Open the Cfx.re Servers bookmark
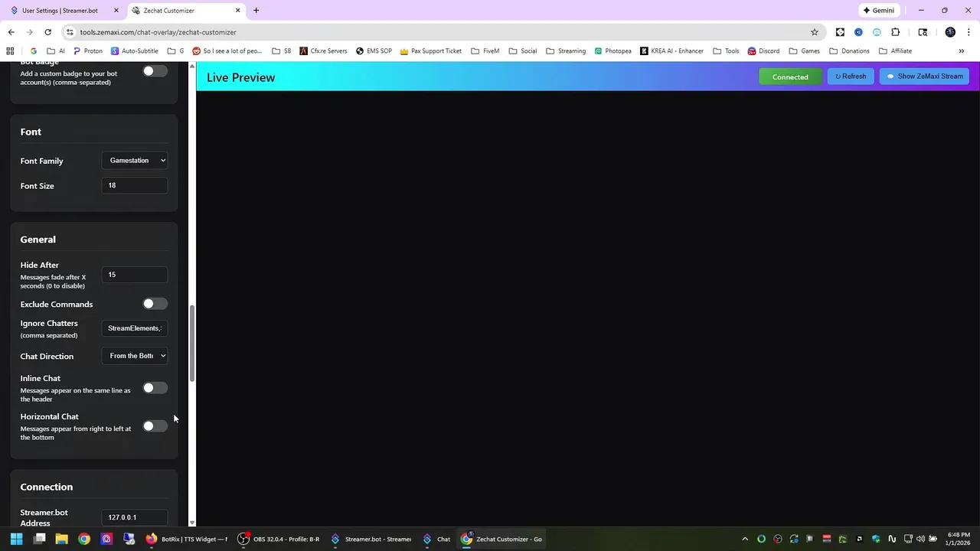The image size is (980, 551). [323, 51]
